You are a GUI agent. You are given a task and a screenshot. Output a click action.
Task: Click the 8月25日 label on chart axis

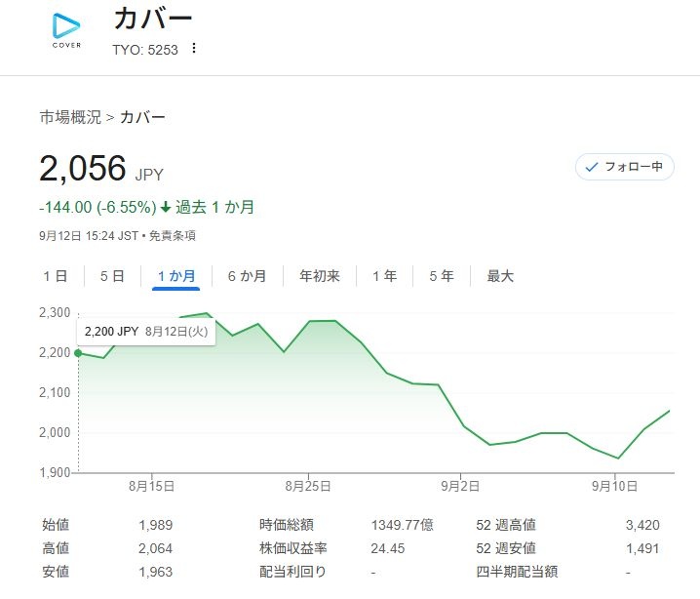(x=308, y=485)
